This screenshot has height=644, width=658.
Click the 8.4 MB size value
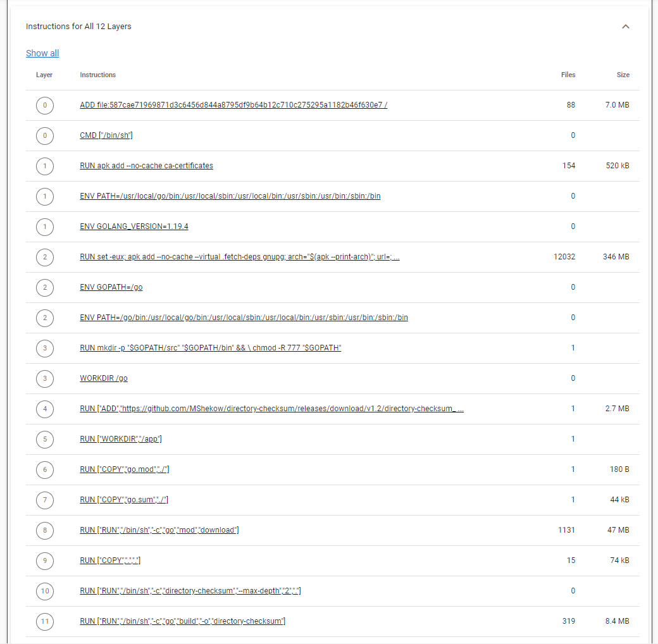(x=617, y=621)
